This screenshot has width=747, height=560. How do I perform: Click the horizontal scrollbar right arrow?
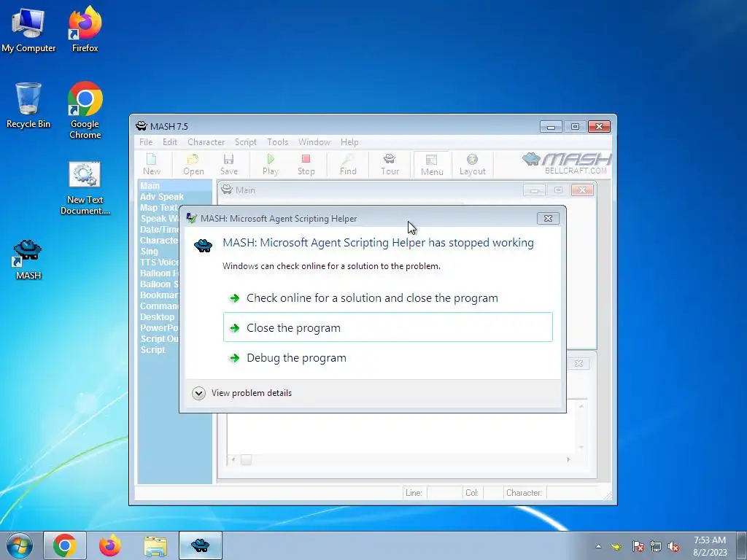pos(568,459)
